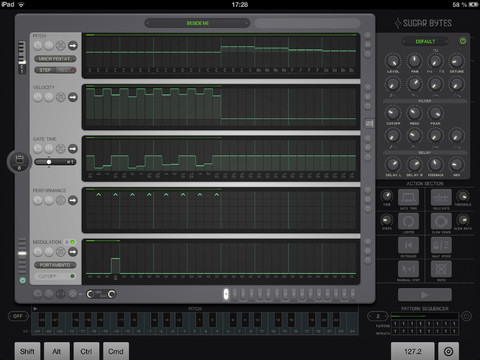Image resolution: width=480 pixels, height=360 pixels.
Task: Click the Sugar Bytes logo
Action: (x=423, y=23)
